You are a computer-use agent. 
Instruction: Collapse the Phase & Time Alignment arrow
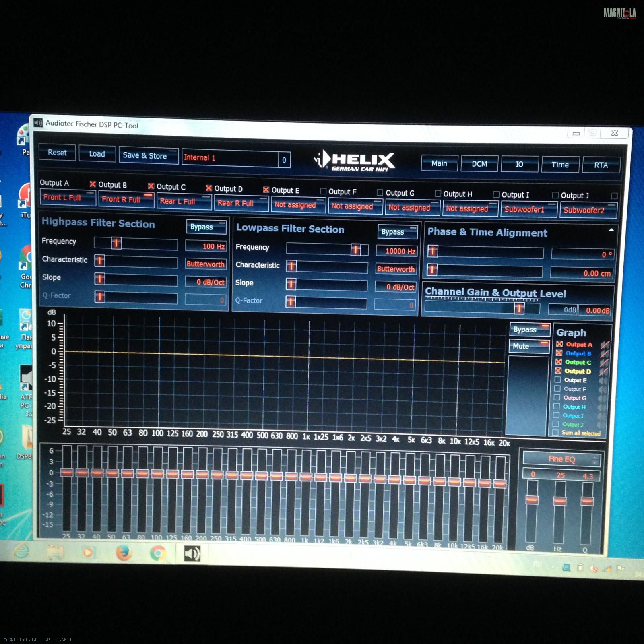point(611,230)
